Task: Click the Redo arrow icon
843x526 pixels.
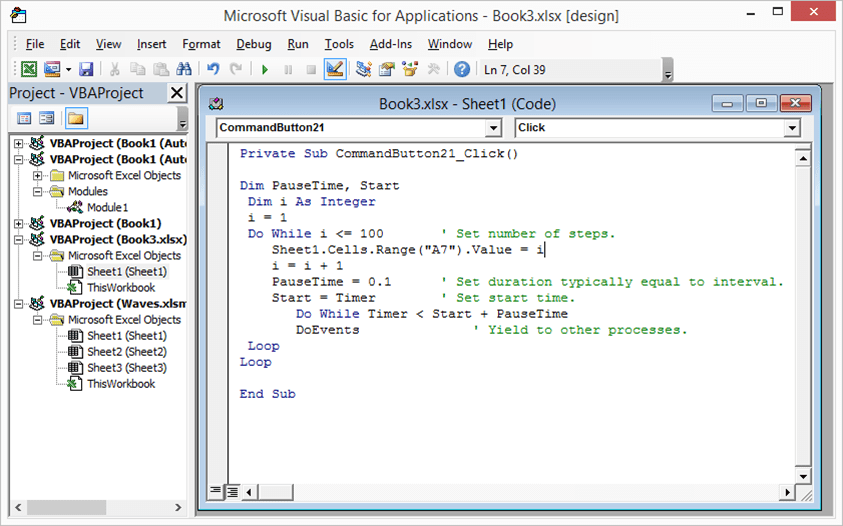Action: 236,69
